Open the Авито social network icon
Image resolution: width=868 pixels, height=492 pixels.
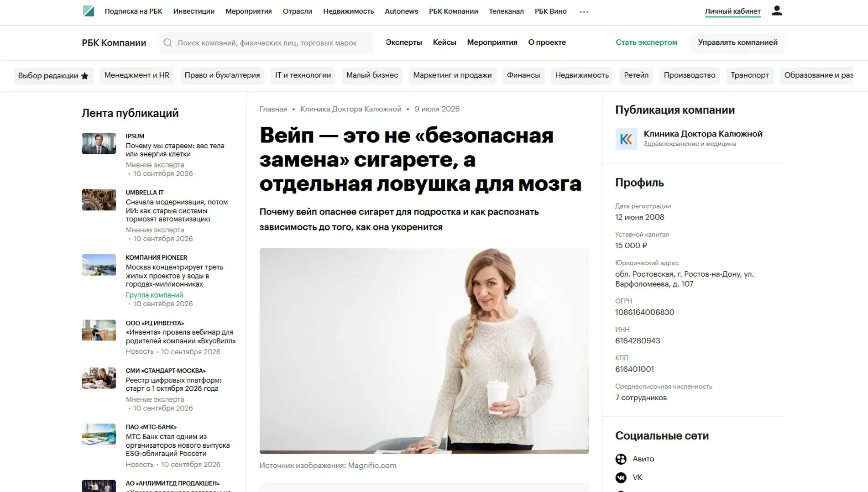click(x=621, y=459)
